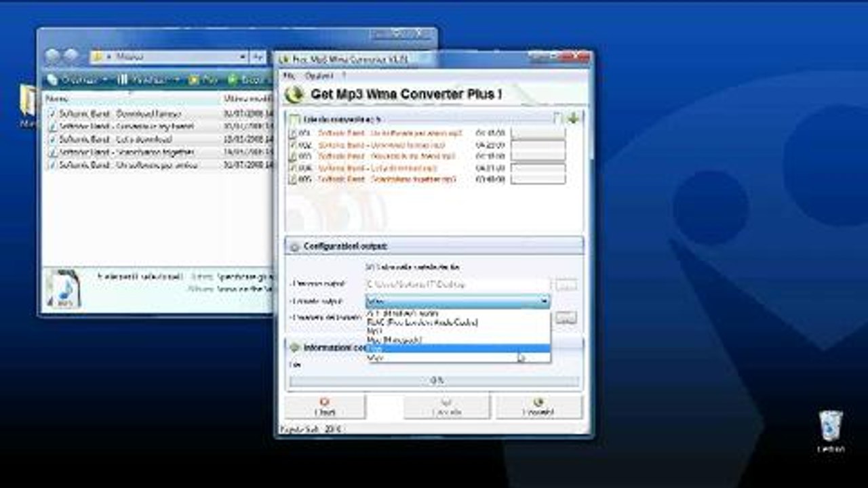Click the Percorso output path field
The height and width of the screenshot is (488, 868).
[x=458, y=285]
